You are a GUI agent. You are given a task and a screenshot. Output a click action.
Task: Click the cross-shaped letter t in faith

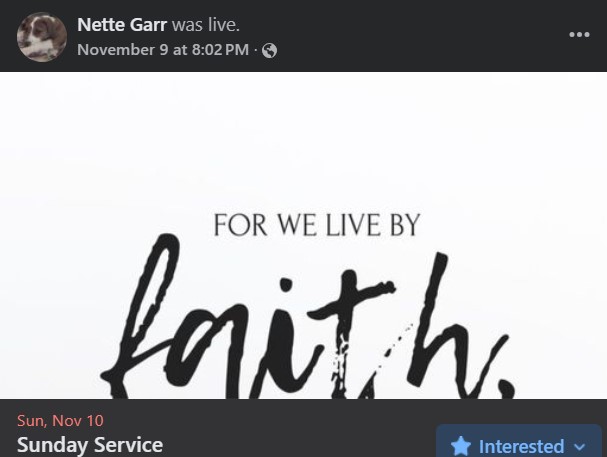click(x=350, y=333)
